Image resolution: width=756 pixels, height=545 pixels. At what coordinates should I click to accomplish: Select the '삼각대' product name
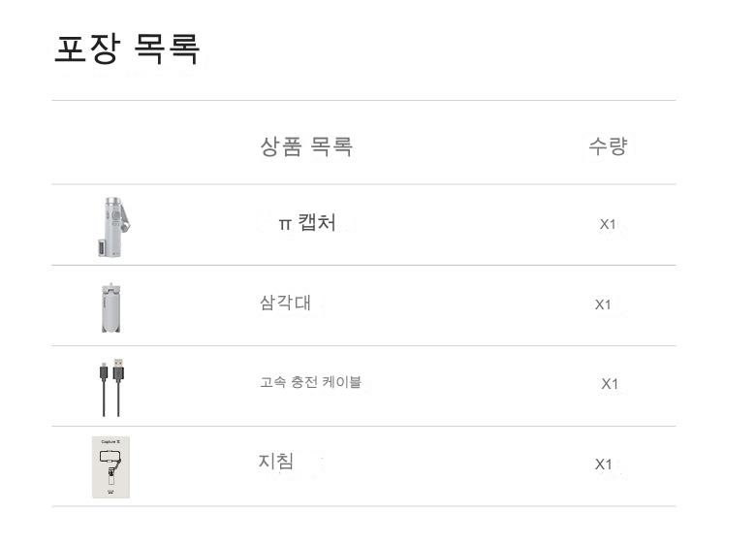tap(278, 303)
